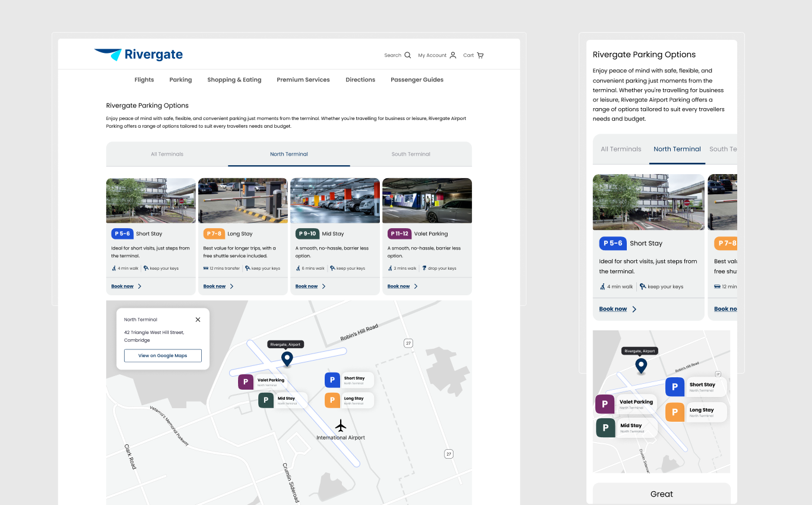Click the P 11-12 badge on Valet Parking card
This screenshot has width=812, height=505.
tap(399, 233)
